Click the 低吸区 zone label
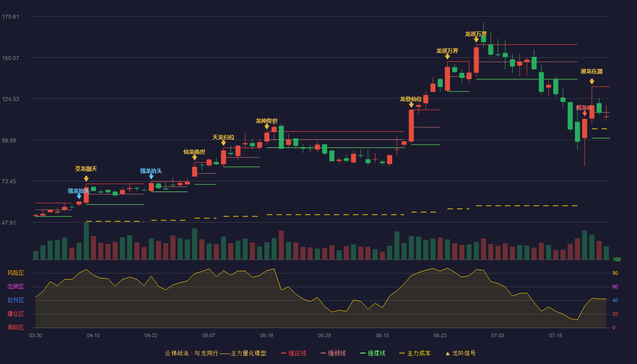 [x=15, y=327]
